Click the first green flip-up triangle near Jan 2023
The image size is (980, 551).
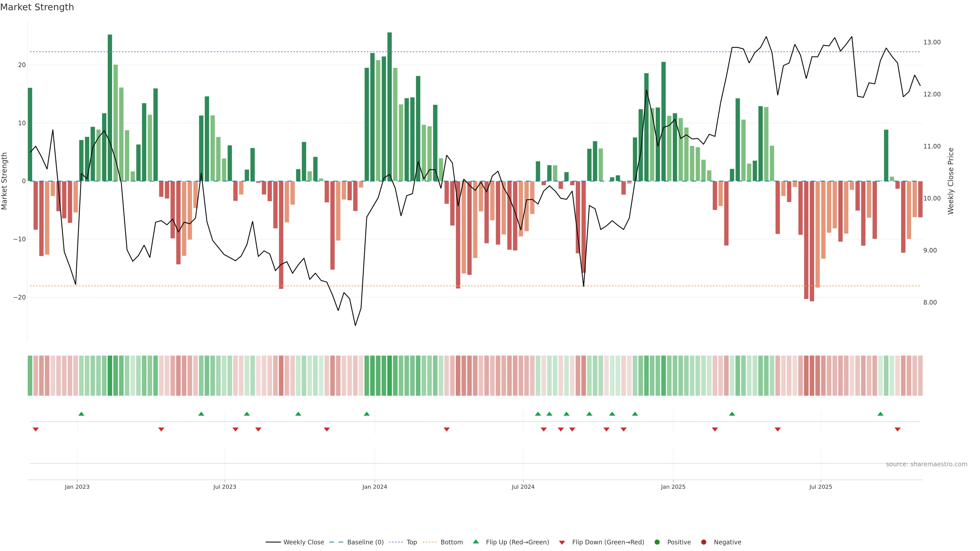(x=81, y=414)
